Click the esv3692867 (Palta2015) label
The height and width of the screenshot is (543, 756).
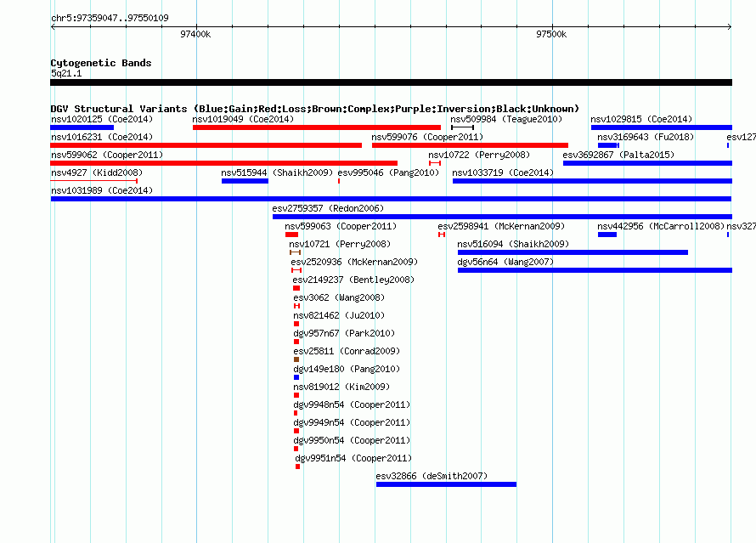pos(618,155)
